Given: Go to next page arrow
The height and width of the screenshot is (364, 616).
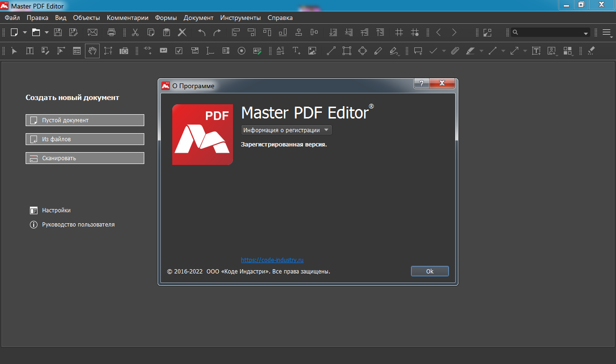Looking at the screenshot, I should click(x=454, y=32).
